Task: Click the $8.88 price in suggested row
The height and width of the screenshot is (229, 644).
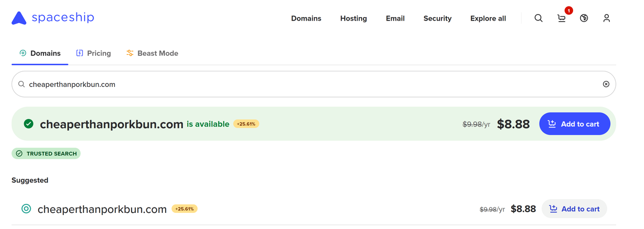Action: [x=523, y=209]
